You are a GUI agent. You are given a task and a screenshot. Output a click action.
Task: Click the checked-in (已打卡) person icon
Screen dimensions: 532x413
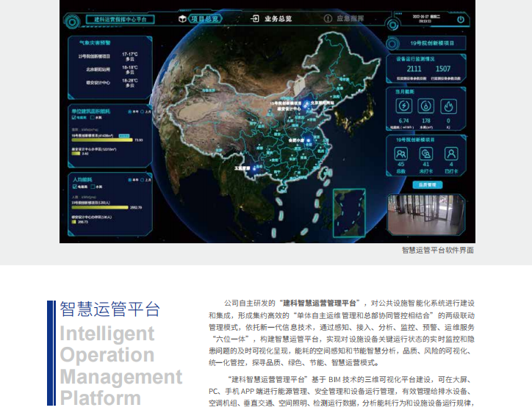coord(451,154)
